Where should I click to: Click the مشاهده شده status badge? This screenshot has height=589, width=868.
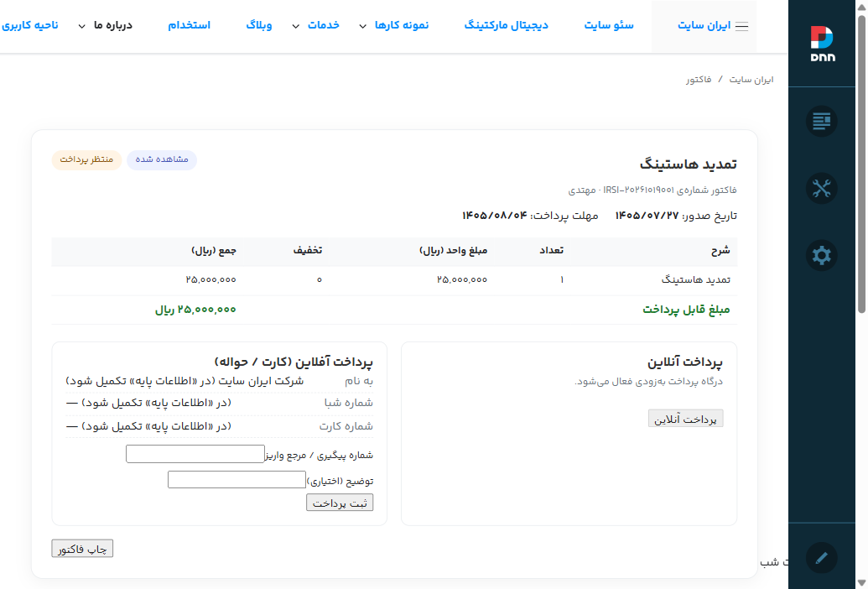[162, 159]
